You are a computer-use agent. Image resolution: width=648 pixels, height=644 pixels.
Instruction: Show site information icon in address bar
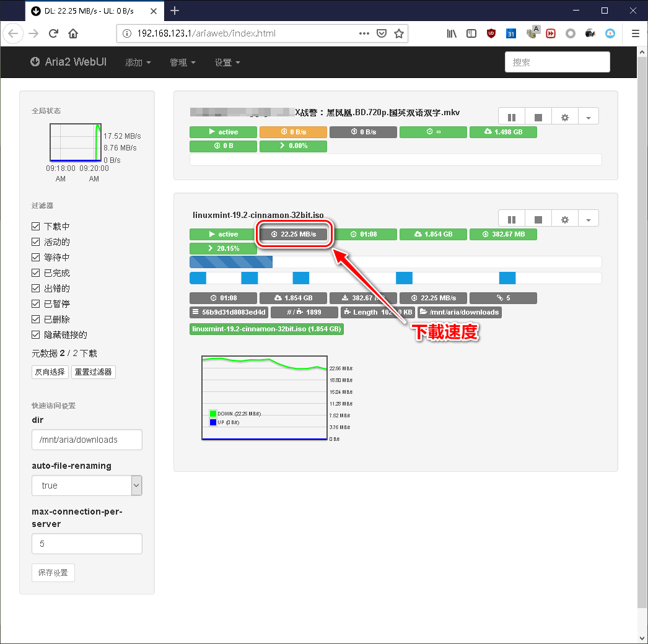point(127,33)
